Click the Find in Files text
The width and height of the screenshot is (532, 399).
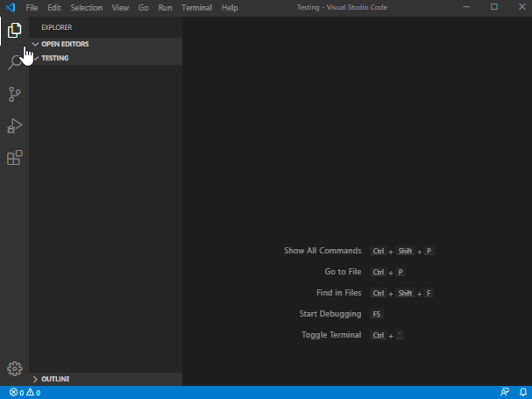tap(339, 293)
